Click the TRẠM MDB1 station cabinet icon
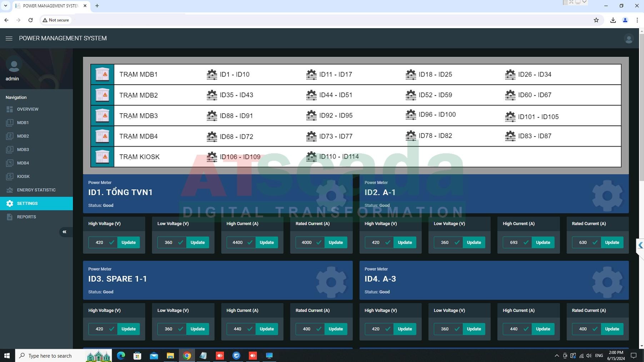The width and height of the screenshot is (644, 362). 102,74
